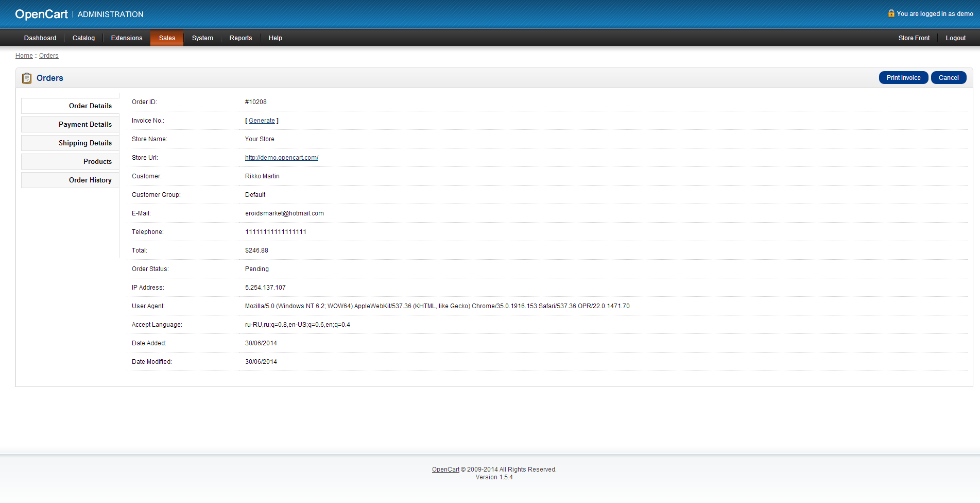
Task: Click the Date Modified value 30/06/2014
Action: pyautogui.click(x=261, y=362)
